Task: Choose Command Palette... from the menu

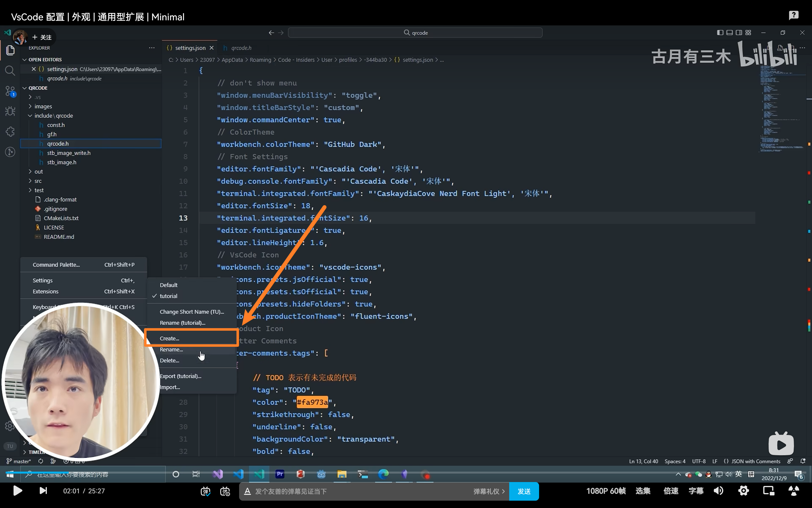Action: click(x=83, y=265)
